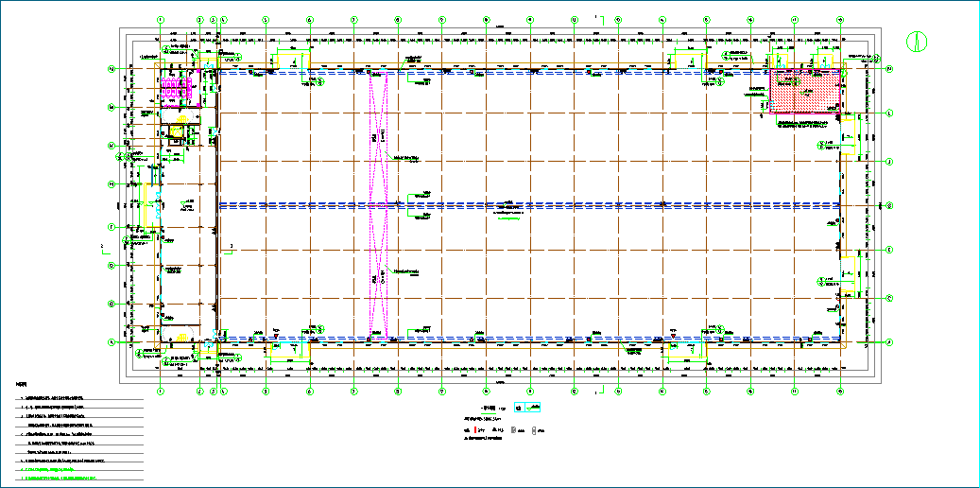Select the magenta toilet fixtures block

(x=177, y=89)
